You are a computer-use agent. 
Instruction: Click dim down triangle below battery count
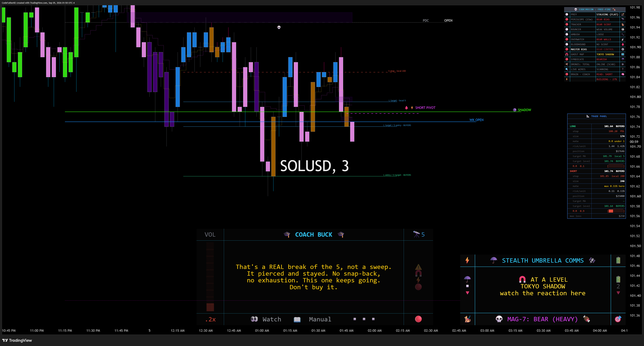pos(618,293)
